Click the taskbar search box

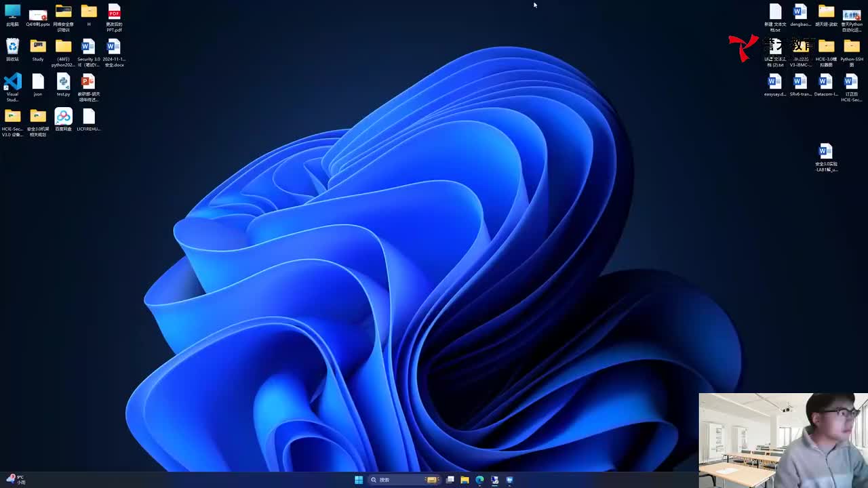(x=405, y=480)
